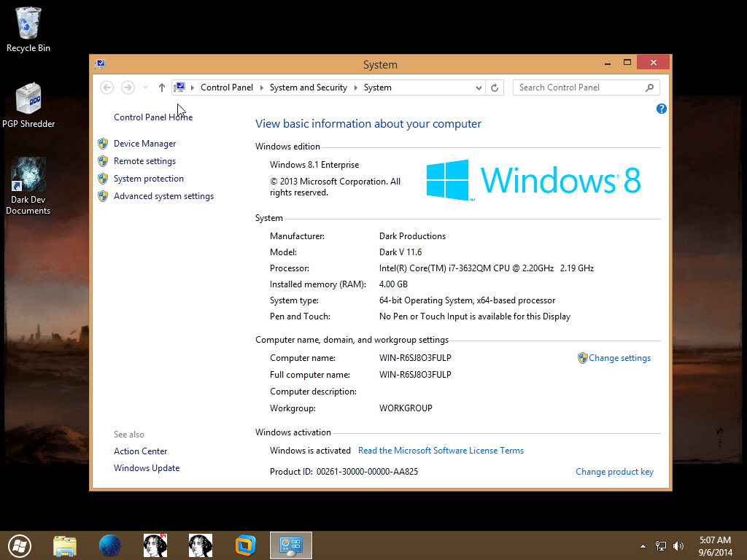Open the Start button on taskbar
This screenshot has height=560, width=747.
tap(20, 545)
